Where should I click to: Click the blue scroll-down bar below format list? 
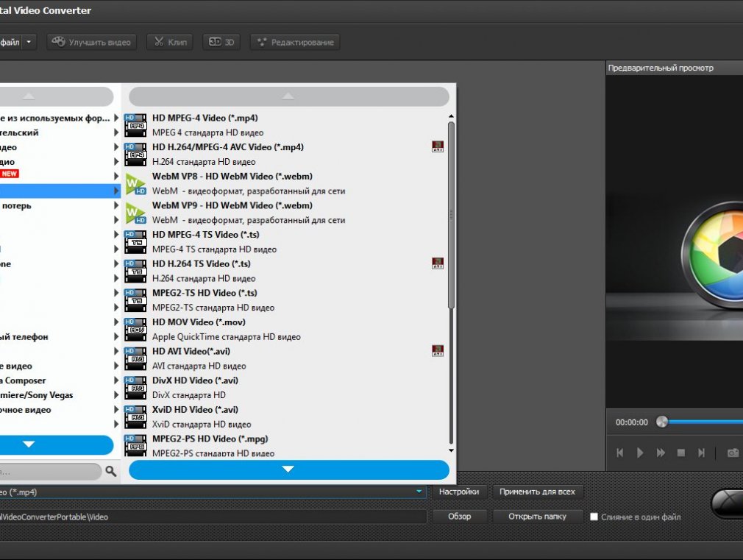click(x=289, y=469)
